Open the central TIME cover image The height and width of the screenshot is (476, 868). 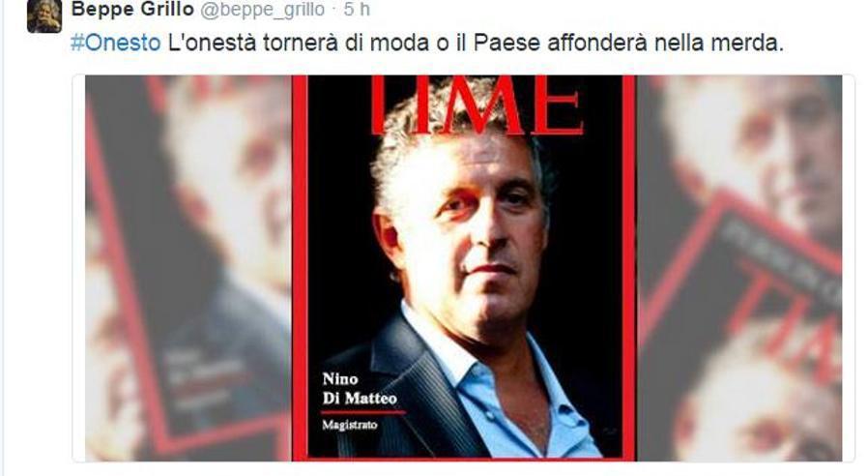click(464, 268)
